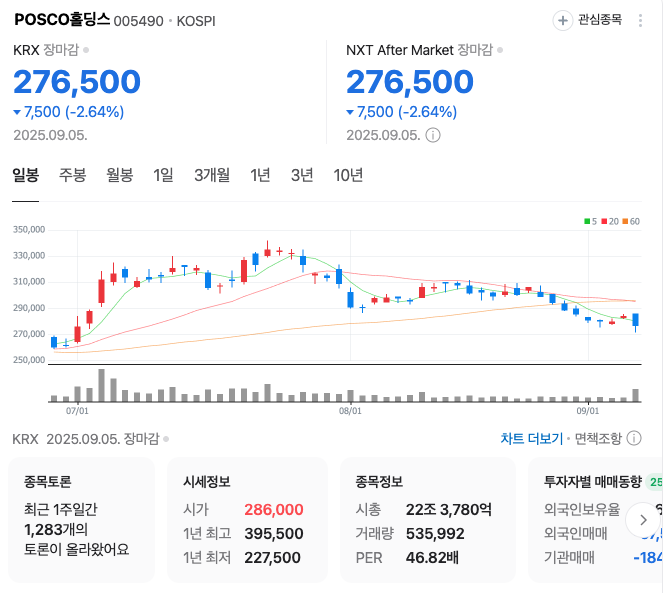Viewport: 666px width, 593px height.
Task: Click the 관심종목 label button
Action: coord(600,20)
